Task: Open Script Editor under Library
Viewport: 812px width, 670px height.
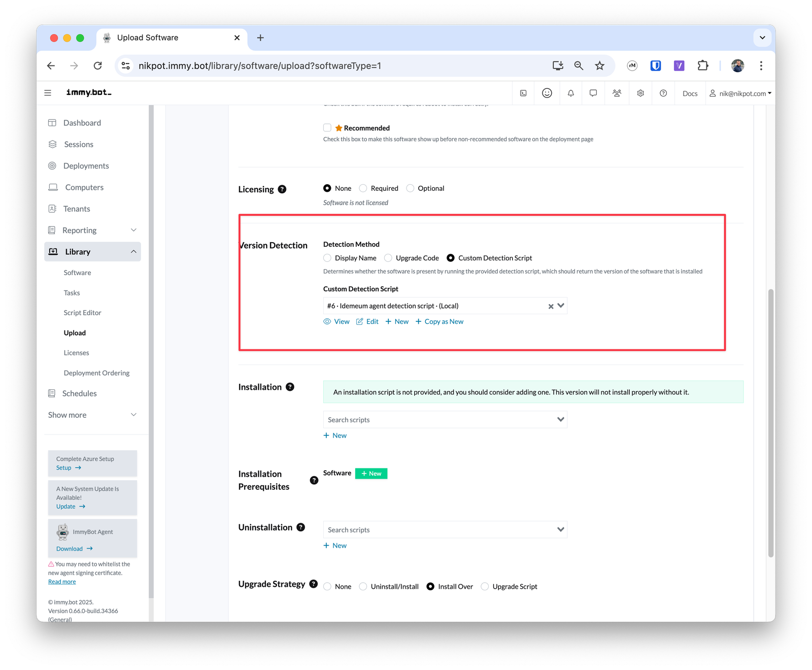Action: coord(82,313)
